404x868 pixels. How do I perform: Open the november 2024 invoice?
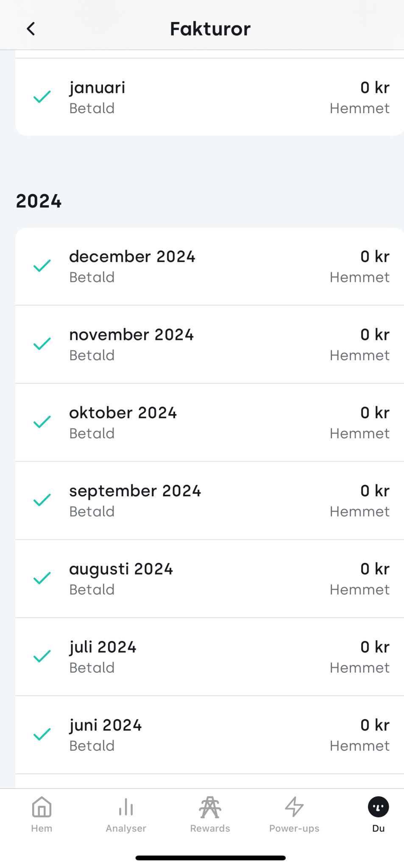tap(209, 345)
